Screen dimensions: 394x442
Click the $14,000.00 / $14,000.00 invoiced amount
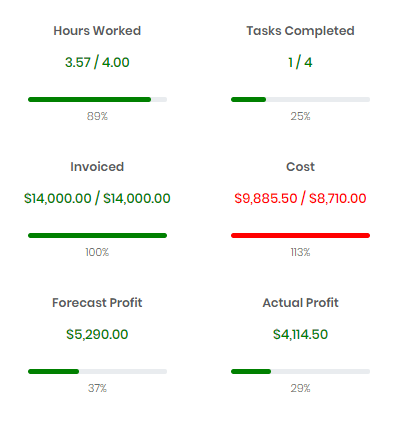(97, 198)
